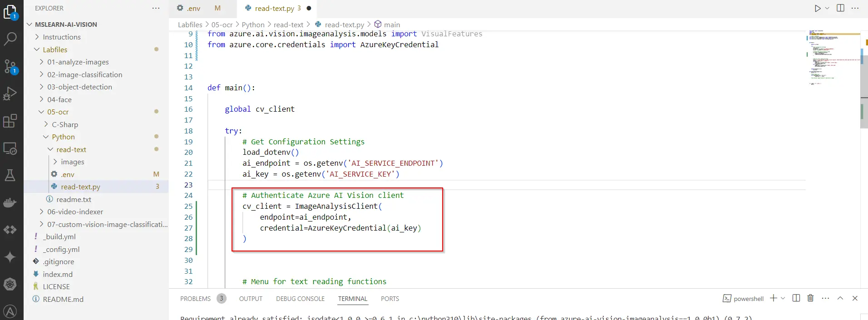Maximize the terminal panel with the up chevron
Image resolution: width=868 pixels, height=320 pixels.
[x=840, y=298]
